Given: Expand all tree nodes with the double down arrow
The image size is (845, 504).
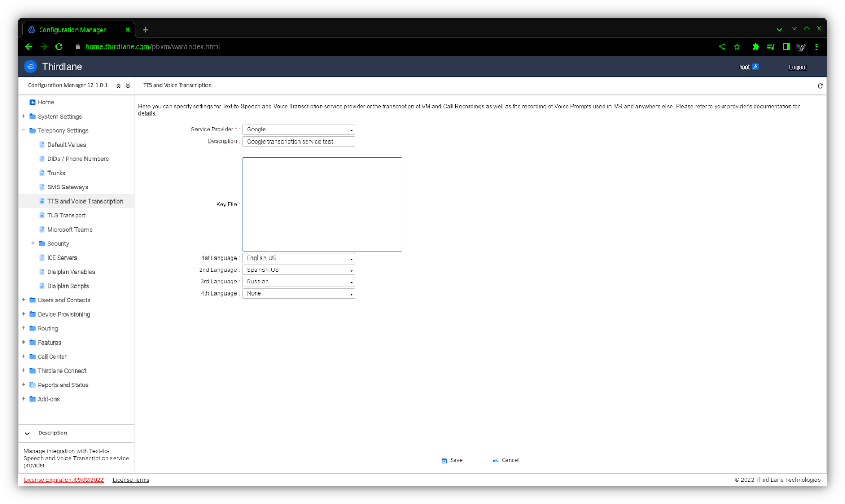Looking at the screenshot, I should pos(128,85).
